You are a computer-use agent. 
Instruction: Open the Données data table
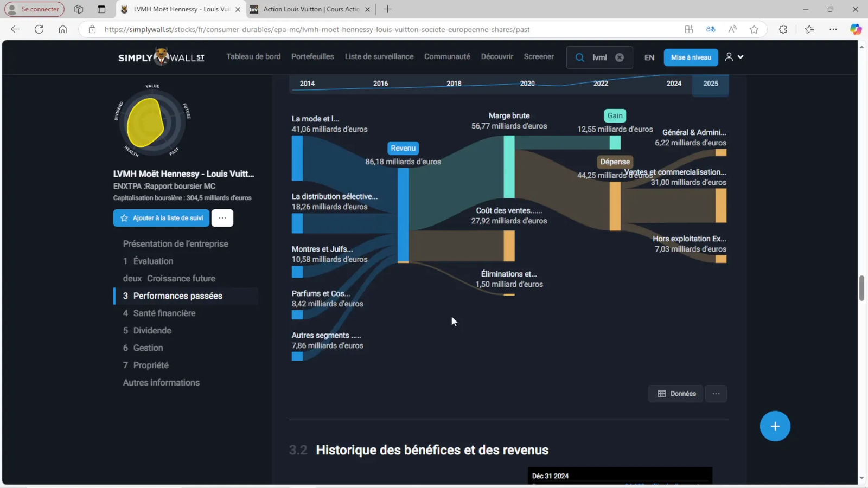pos(676,394)
